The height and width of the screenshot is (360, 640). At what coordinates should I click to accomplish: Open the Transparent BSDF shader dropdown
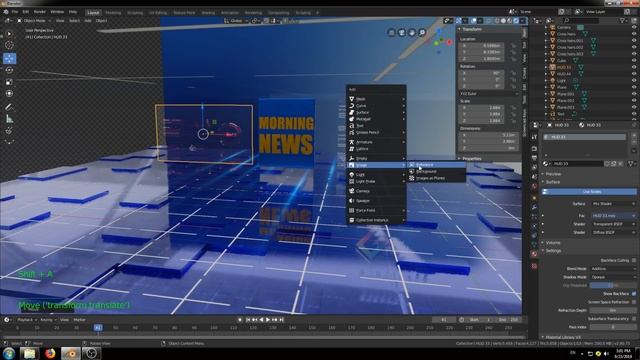(x=613, y=224)
